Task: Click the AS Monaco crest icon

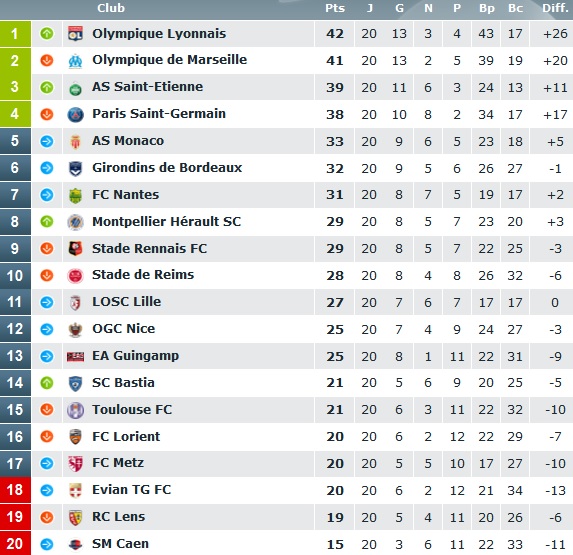Action: coord(75,141)
